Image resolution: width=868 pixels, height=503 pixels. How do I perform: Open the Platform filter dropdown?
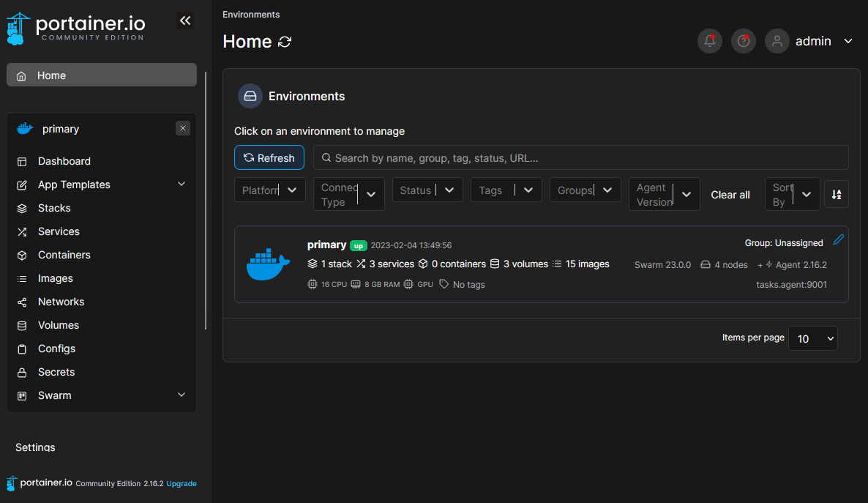coord(269,190)
